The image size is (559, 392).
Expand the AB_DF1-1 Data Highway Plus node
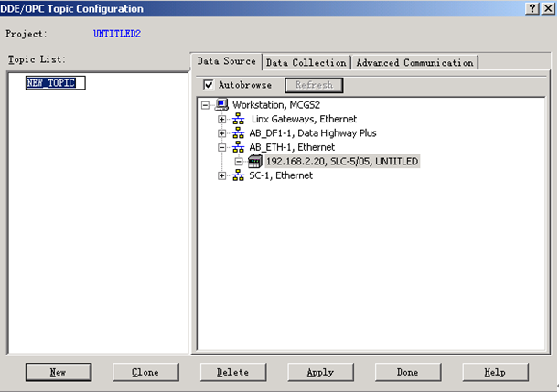[x=221, y=133]
